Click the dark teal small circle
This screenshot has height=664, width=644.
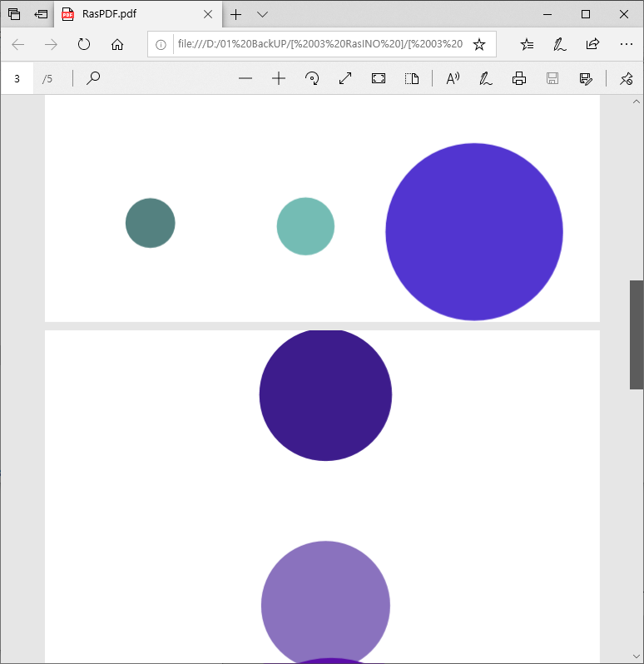(151, 223)
